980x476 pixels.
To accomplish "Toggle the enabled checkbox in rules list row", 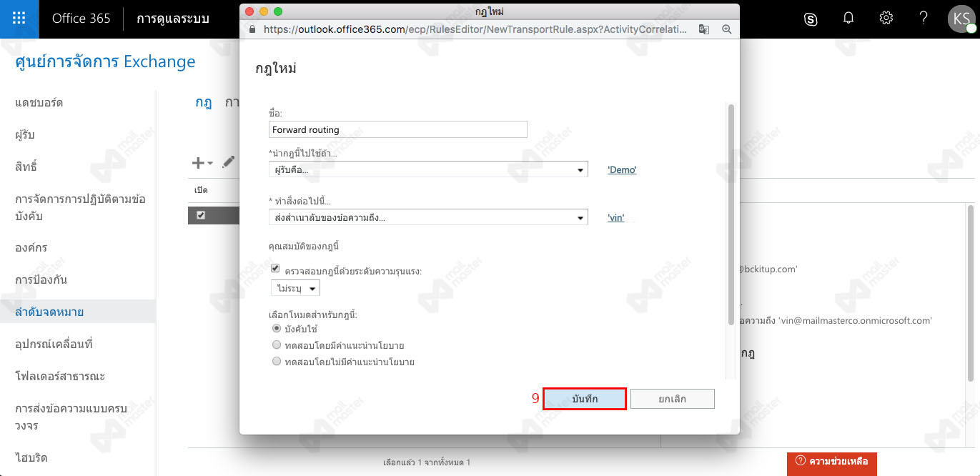I will point(201,215).
